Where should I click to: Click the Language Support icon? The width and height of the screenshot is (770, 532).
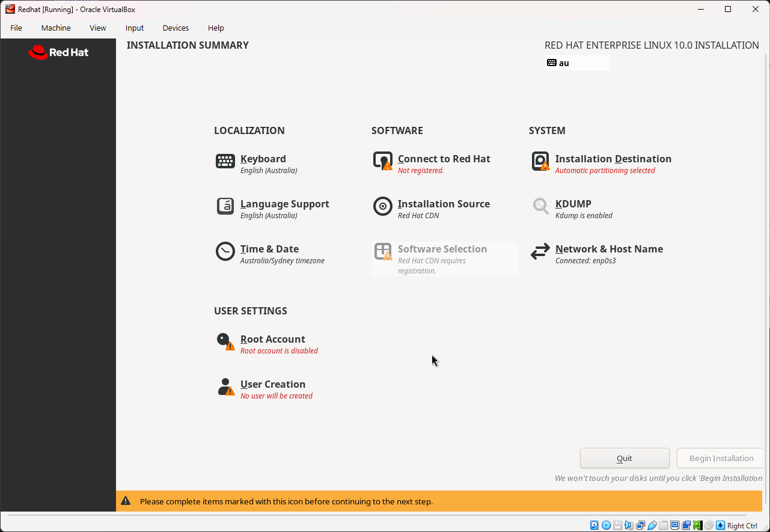pos(225,206)
